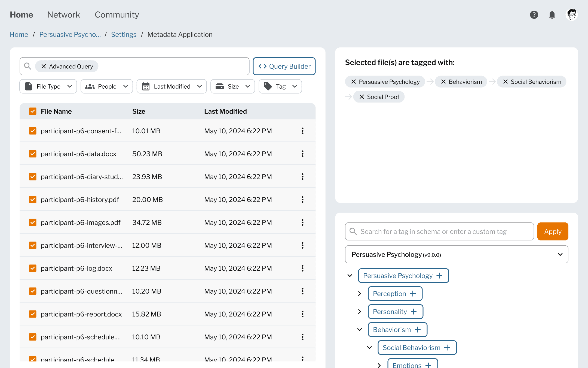Uncheck participant-p6-log.docx checkbox

[x=33, y=268]
